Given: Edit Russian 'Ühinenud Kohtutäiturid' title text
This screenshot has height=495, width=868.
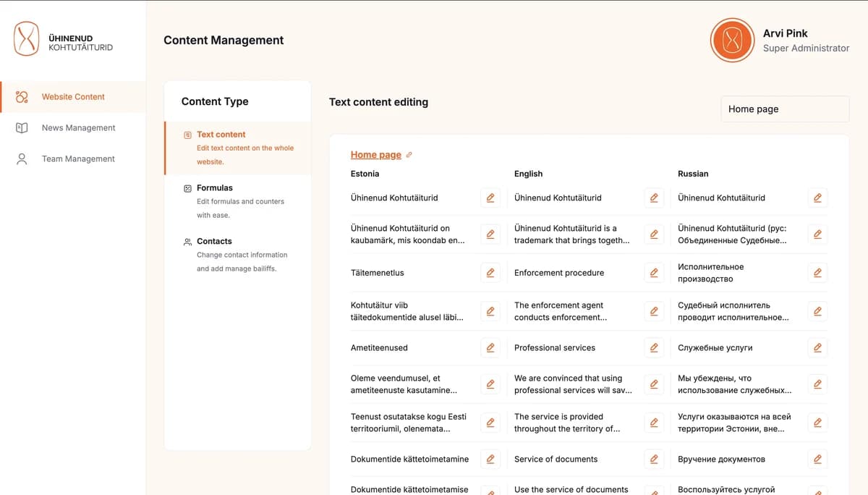Looking at the screenshot, I should (x=817, y=198).
